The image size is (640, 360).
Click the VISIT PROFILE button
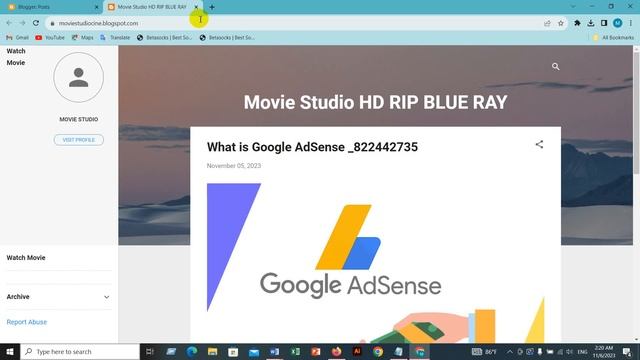tap(79, 140)
